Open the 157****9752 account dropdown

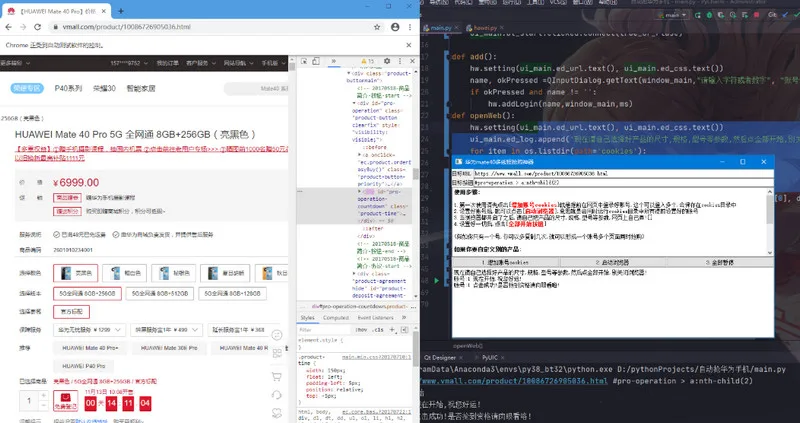point(129,63)
